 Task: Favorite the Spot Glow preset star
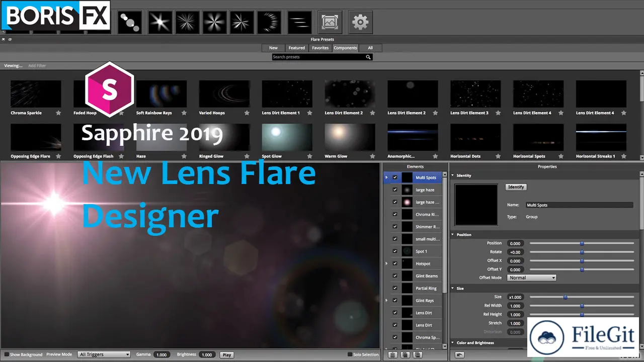click(310, 156)
